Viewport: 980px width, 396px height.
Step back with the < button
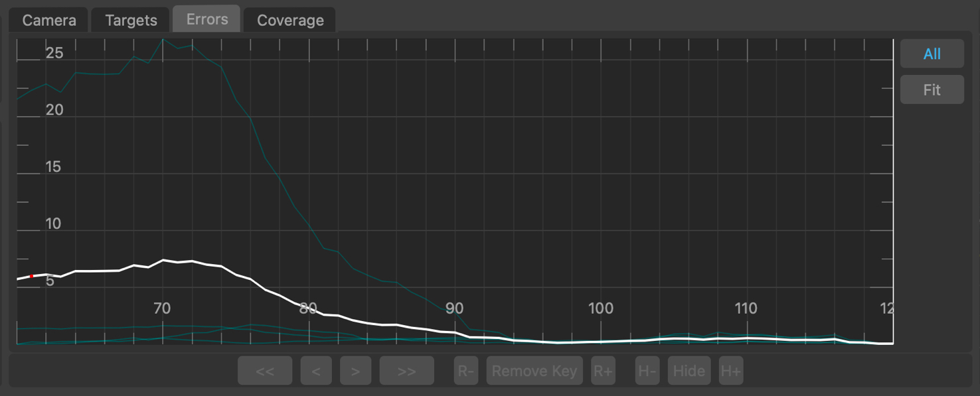(x=316, y=371)
